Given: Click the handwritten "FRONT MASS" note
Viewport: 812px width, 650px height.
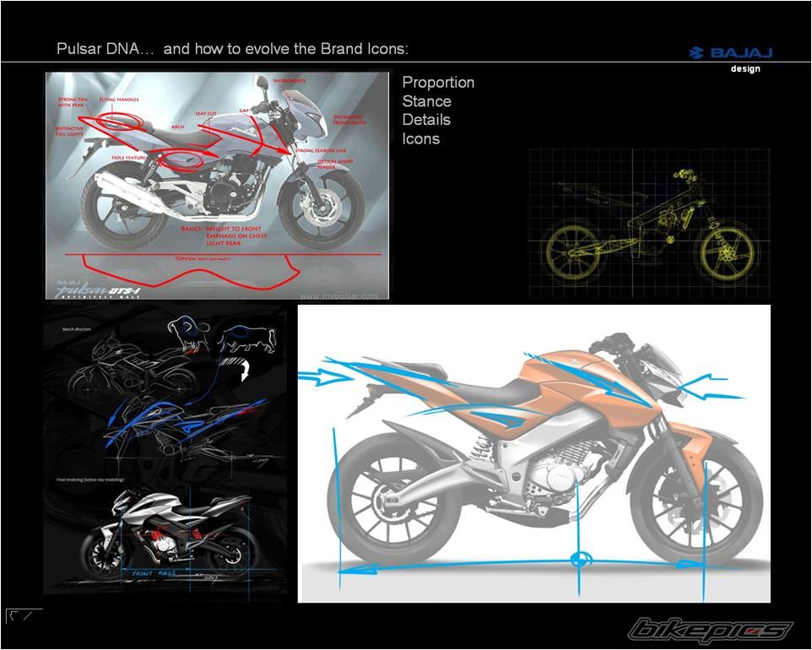Looking at the screenshot, I should click(x=154, y=573).
